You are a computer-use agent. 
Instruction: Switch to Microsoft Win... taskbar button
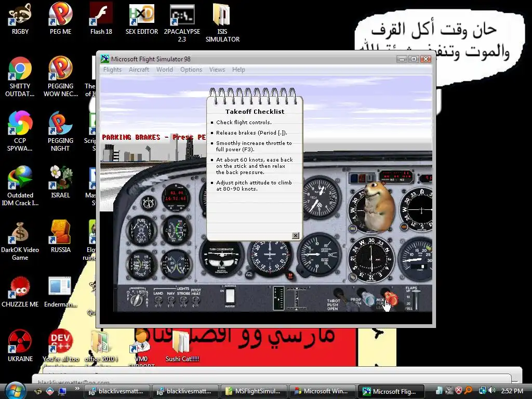point(322,391)
